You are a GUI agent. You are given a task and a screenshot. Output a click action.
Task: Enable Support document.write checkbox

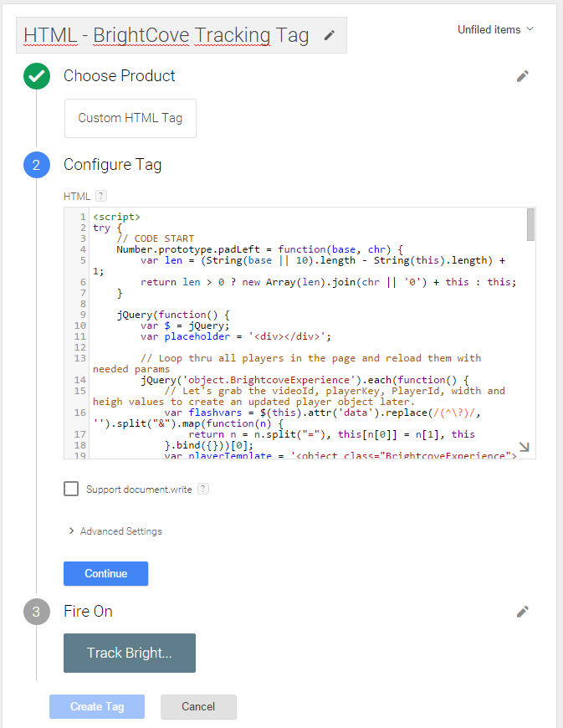click(71, 489)
